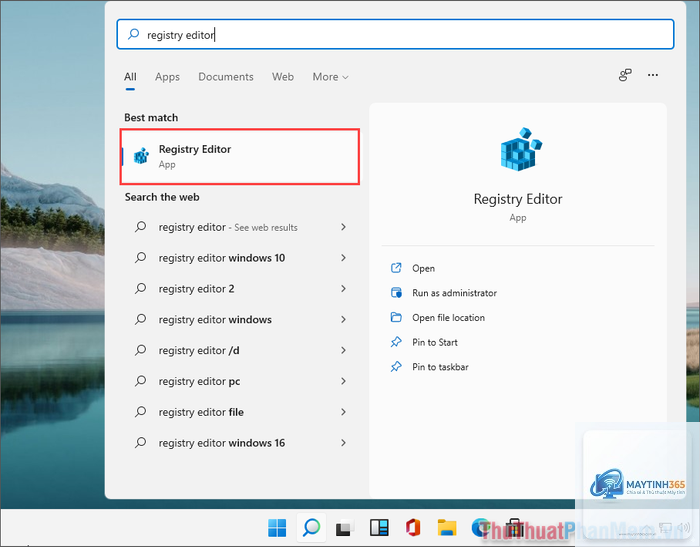Click search icon beside 'registry editor pc'
The width and height of the screenshot is (700, 547).
[x=141, y=381]
